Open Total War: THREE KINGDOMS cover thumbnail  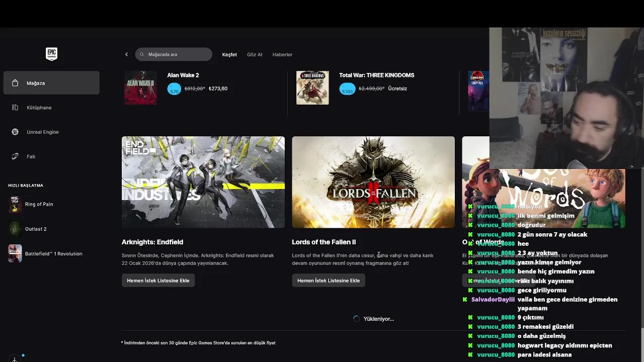click(312, 87)
